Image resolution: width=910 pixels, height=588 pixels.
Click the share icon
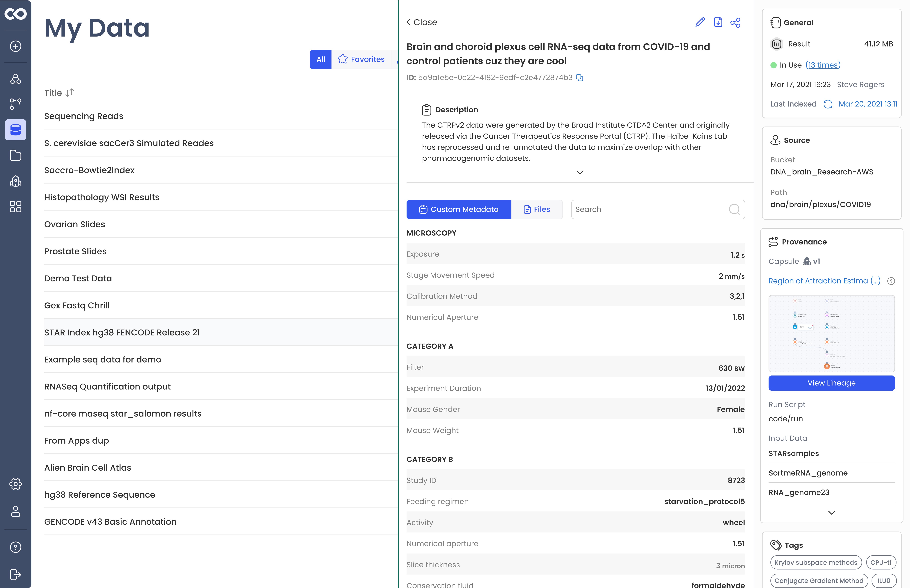pyautogui.click(x=735, y=22)
